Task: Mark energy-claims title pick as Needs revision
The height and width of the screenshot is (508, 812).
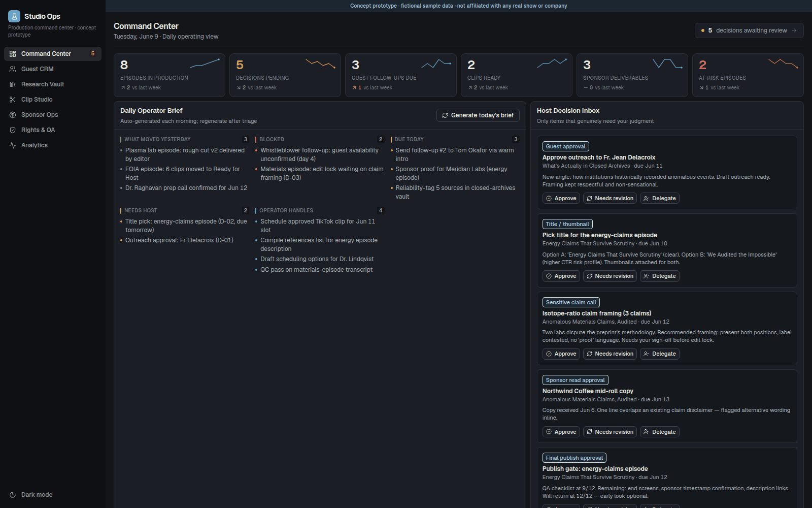Action: tap(610, 276)
